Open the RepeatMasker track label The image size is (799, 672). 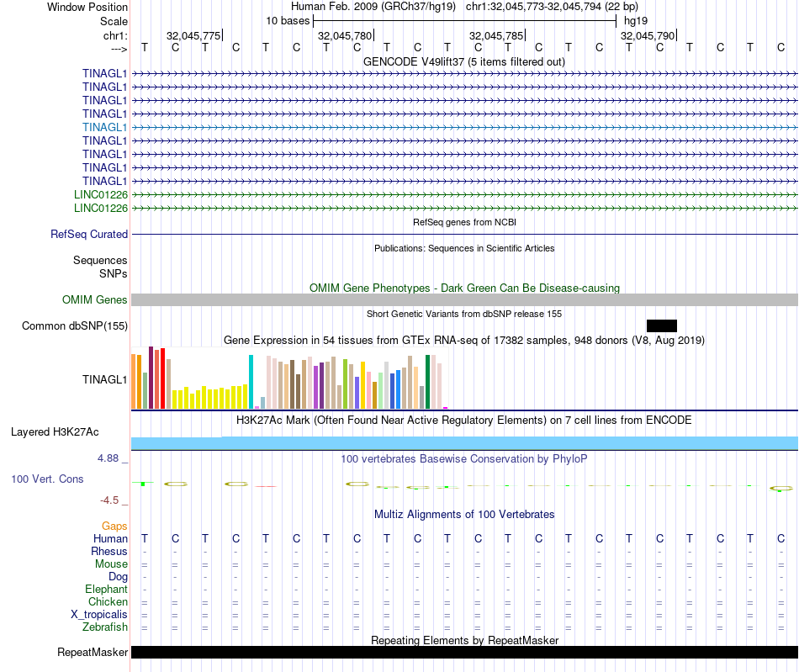(x=93, y=653)
